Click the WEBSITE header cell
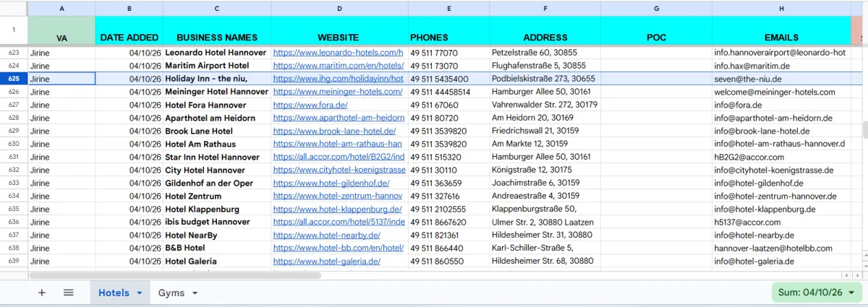Viewport: 868px width, 307px height. (x=339, y=30)
